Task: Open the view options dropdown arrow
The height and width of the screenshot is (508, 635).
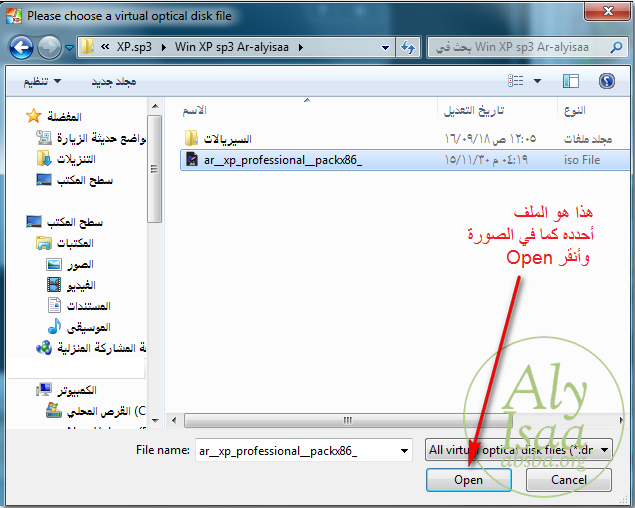Action: pos(537,81)
